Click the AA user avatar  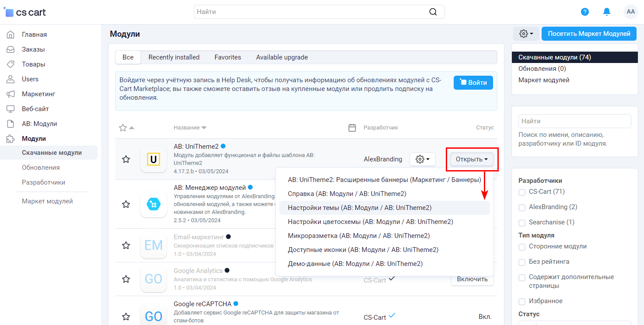pos(630,12)
